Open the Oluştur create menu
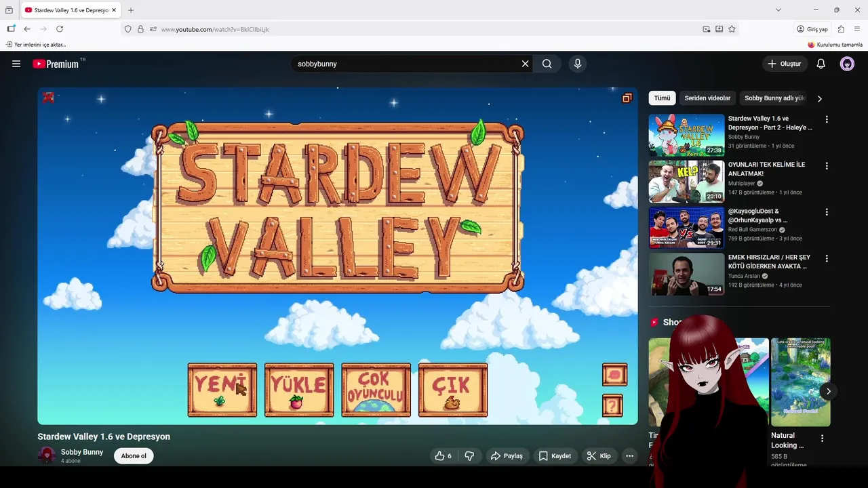Image resolution: width=868 pixels, height=488 pixels. tap(785, 64)
